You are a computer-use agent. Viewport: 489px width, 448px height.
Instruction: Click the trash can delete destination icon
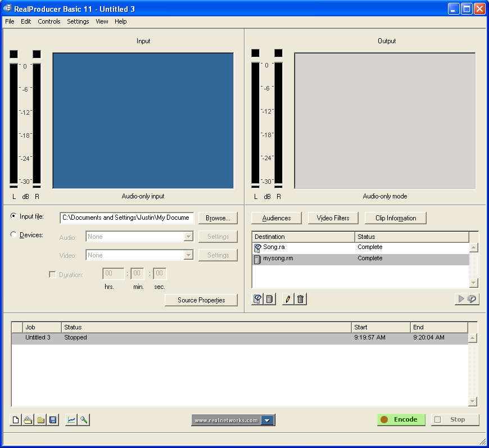300,299
